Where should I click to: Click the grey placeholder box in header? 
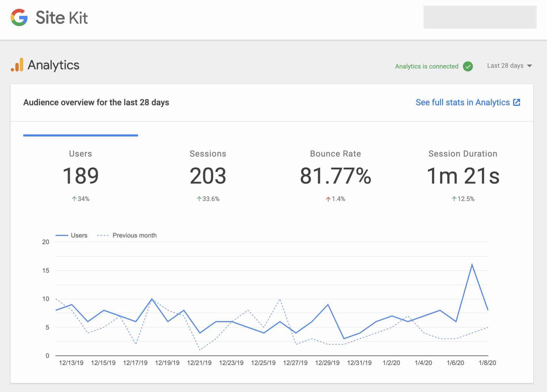[x=480, y=17]
